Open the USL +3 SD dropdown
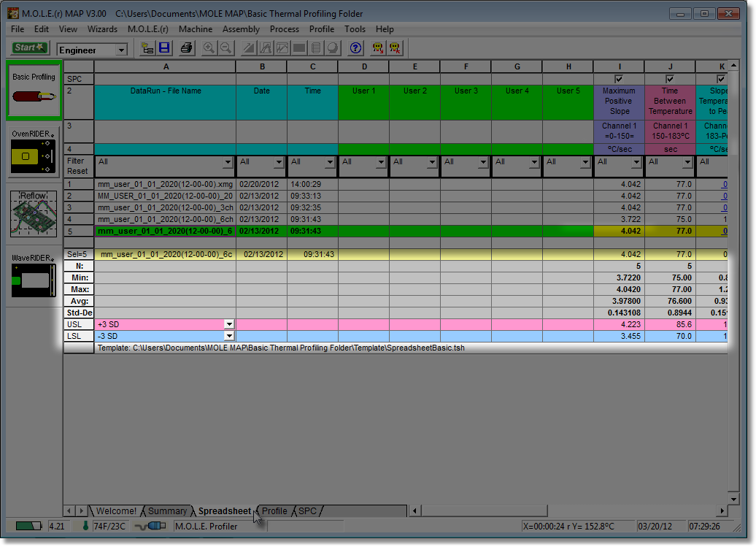 229,324
